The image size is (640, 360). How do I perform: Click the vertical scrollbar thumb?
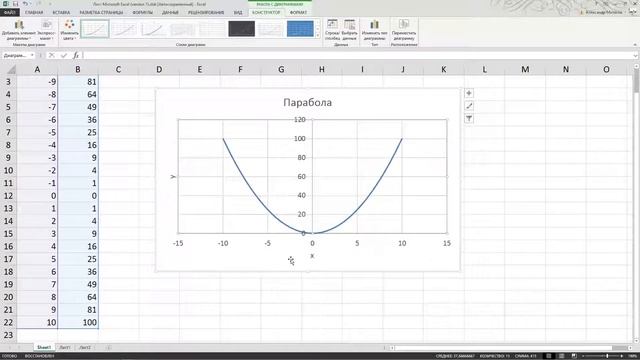pos(636,81)
